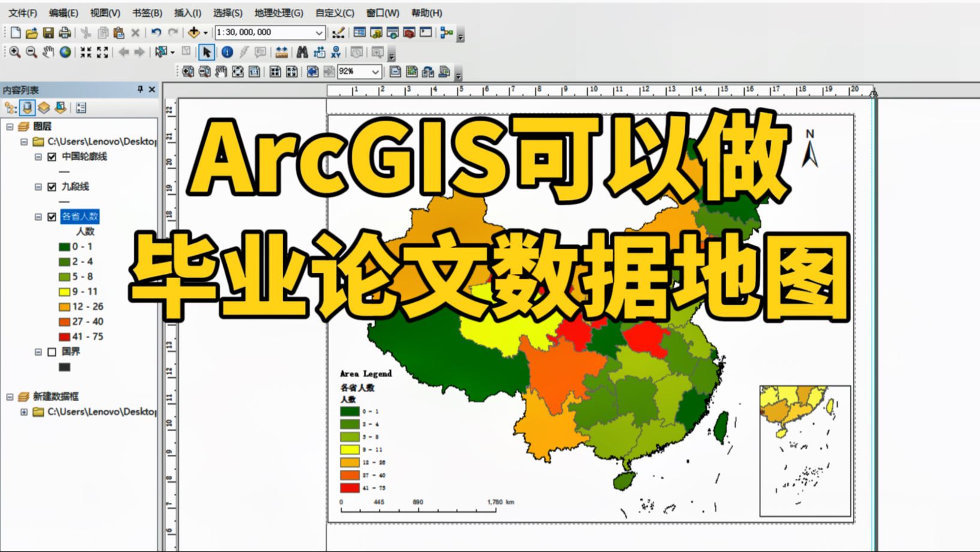Open the 自定义(C) menu
980x552 pixels.
point(334,13)
